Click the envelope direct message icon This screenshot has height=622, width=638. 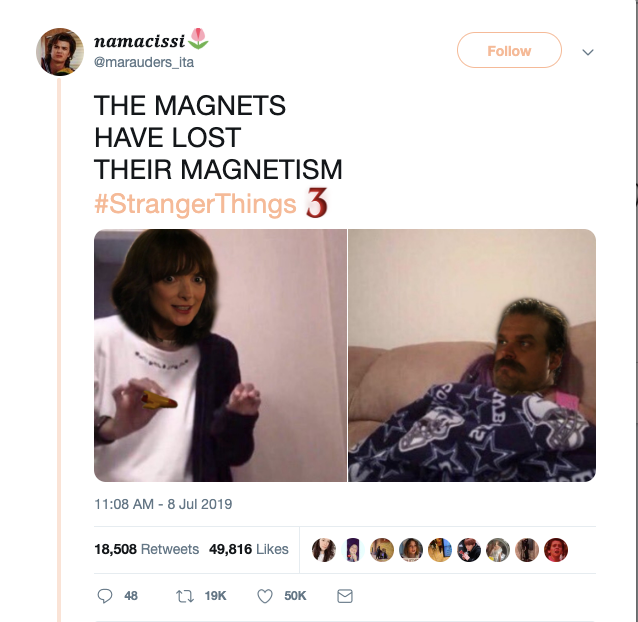pyautogui.click(x=345, y=596)
